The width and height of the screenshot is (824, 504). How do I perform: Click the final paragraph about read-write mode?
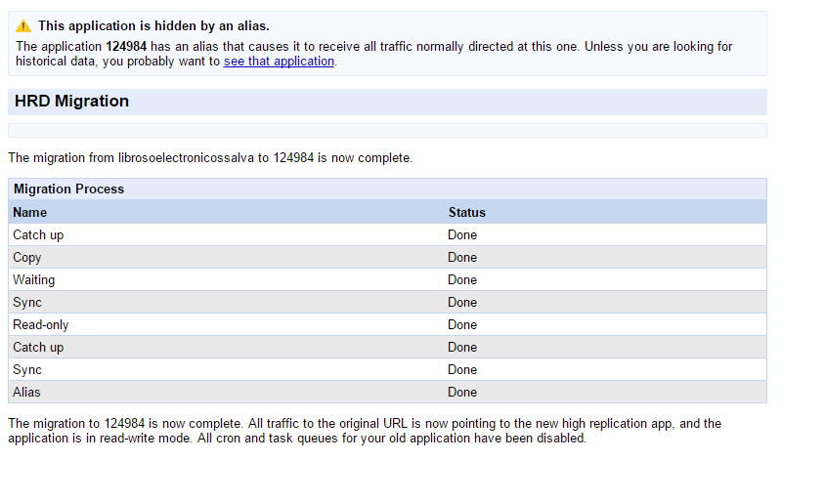pos(364,431)
